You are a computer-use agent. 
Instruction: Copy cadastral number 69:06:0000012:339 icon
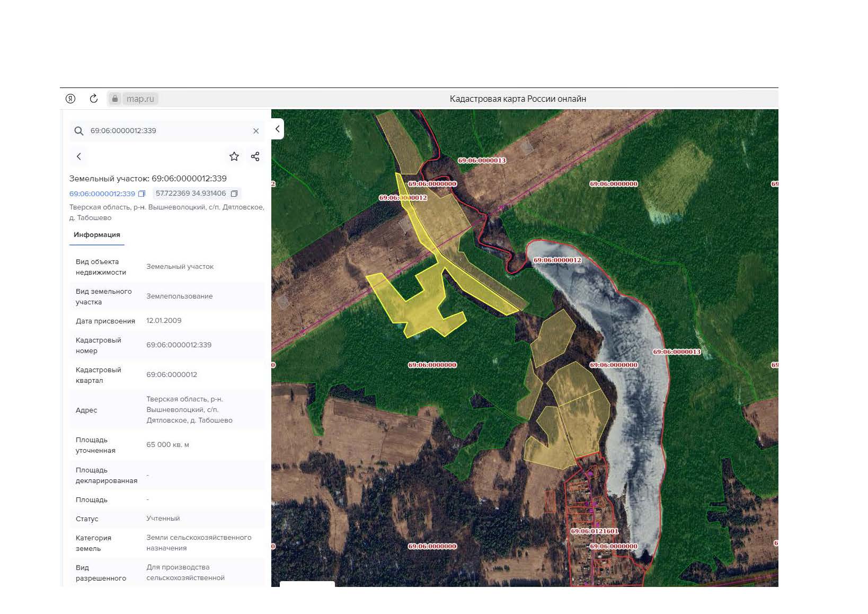(141, 194)
